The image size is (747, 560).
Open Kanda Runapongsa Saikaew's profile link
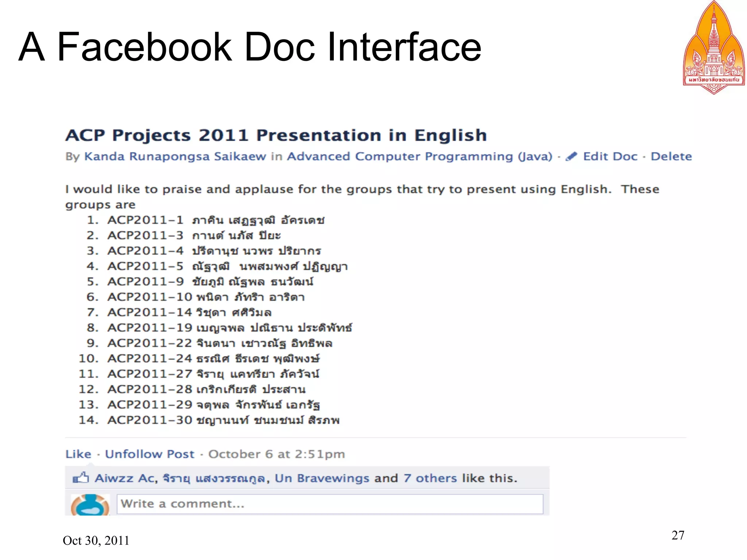pyautogui.click(x=175, y=156)
